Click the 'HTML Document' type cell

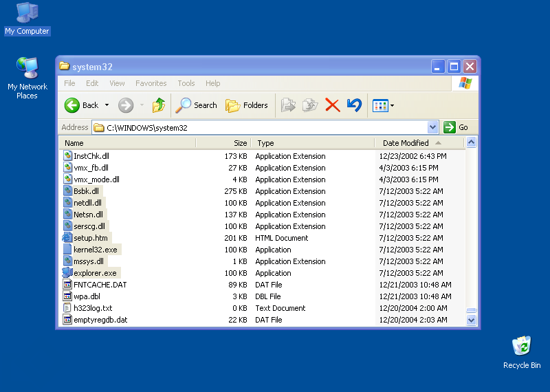coord(282,238)
